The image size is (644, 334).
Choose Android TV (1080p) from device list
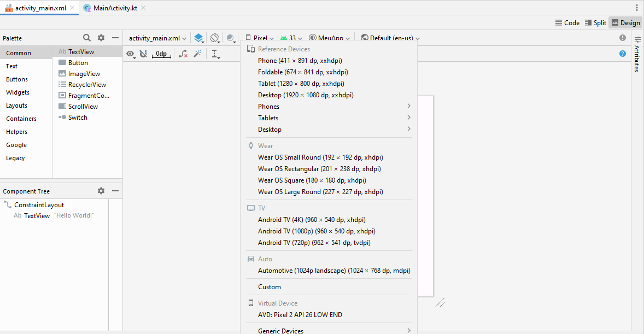tap(317, 231)
